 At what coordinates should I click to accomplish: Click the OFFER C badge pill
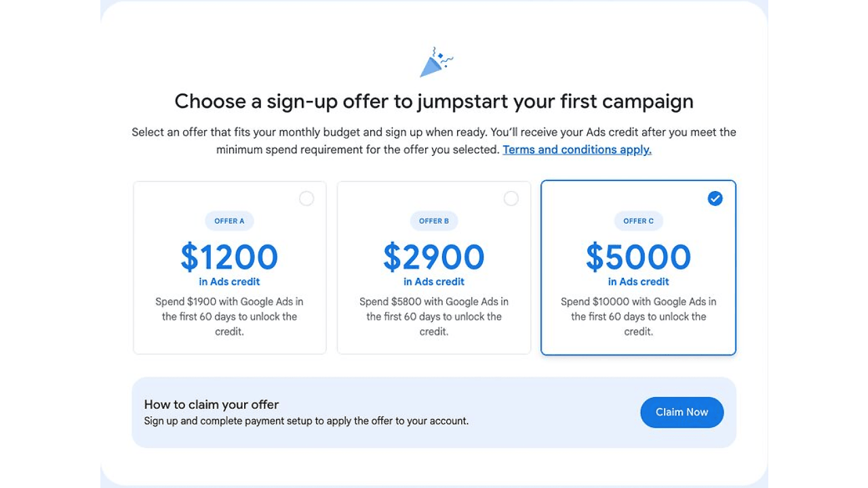pyautogui.click(x=638, y=221)
